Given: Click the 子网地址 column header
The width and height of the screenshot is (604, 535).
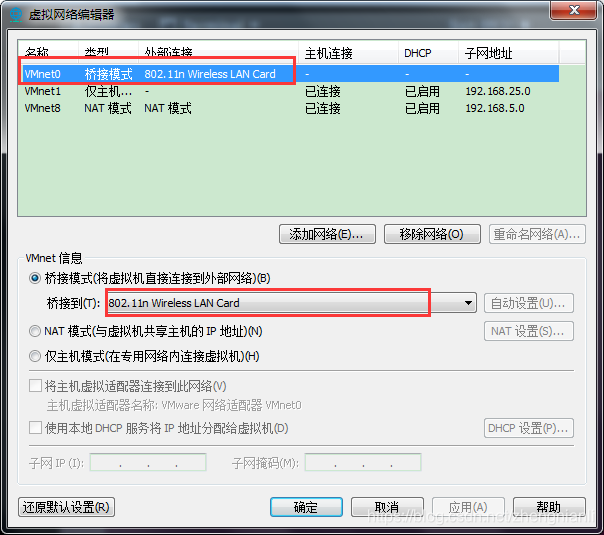Looking at the screenshot, I should pos(508,53).
